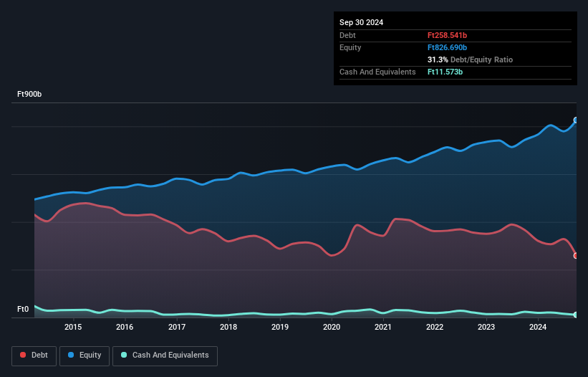Click Cash And Equivalents label in tooltip
This screenshot has height=377, width=588.
(377, 72)
